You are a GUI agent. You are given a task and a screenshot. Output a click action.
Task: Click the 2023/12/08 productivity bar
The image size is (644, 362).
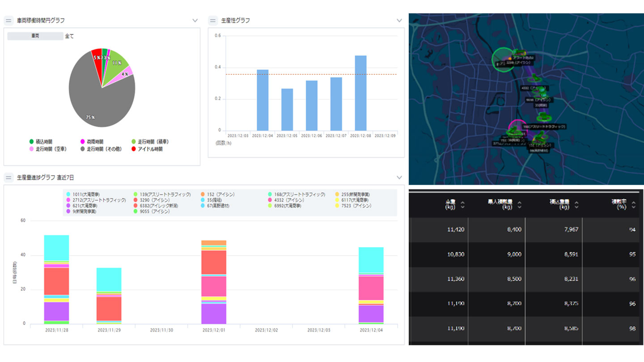coord(360,93)
